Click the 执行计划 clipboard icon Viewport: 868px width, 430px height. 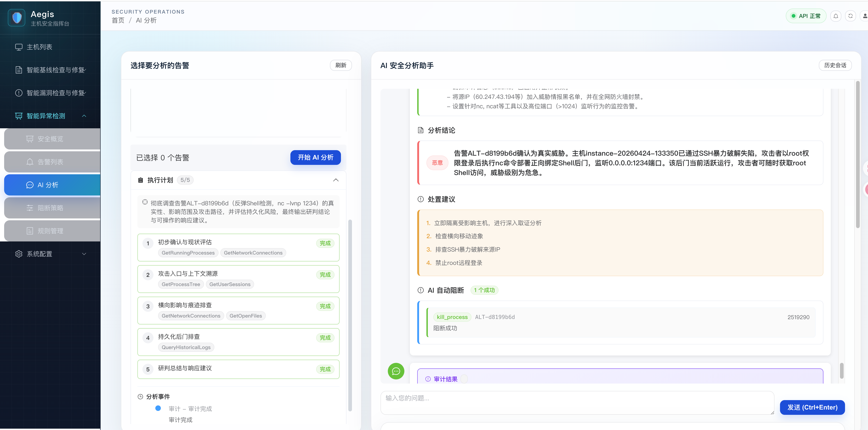tap(141, 181)
